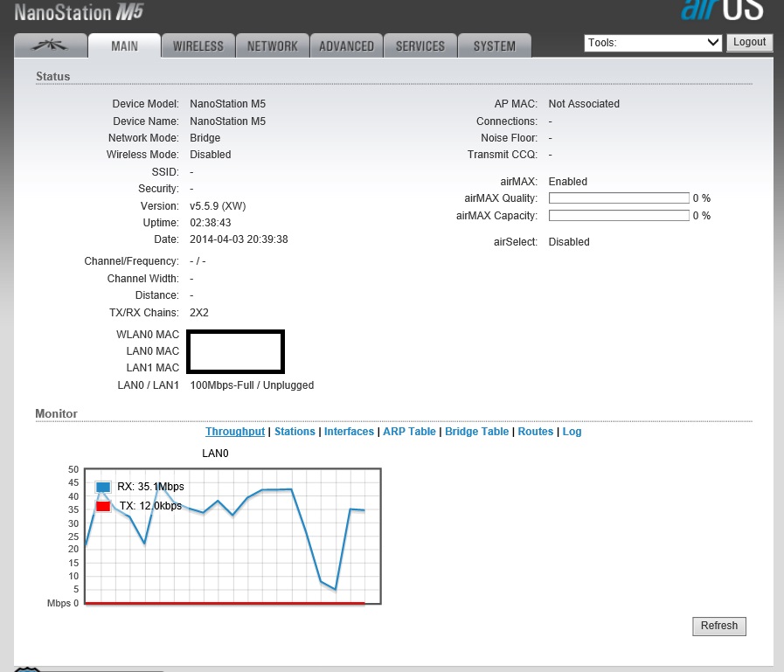Viewport: 784px width, 672px height.
Task: Open the NETWORK tab
Action: (273, 46)
